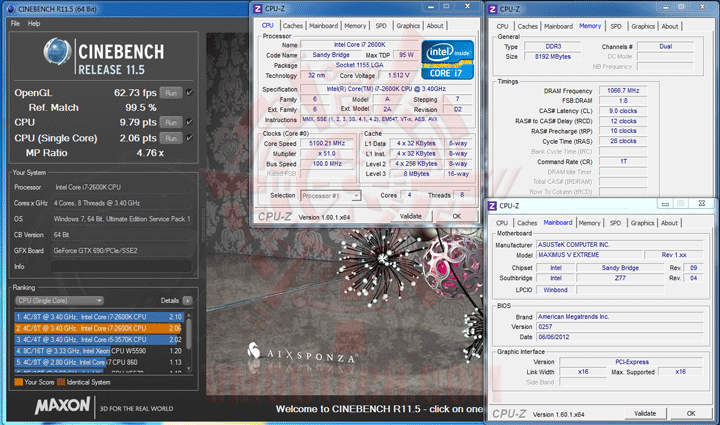
Task: Select ranking row 5 i7 CPU 860
Action: click(99, 362)
